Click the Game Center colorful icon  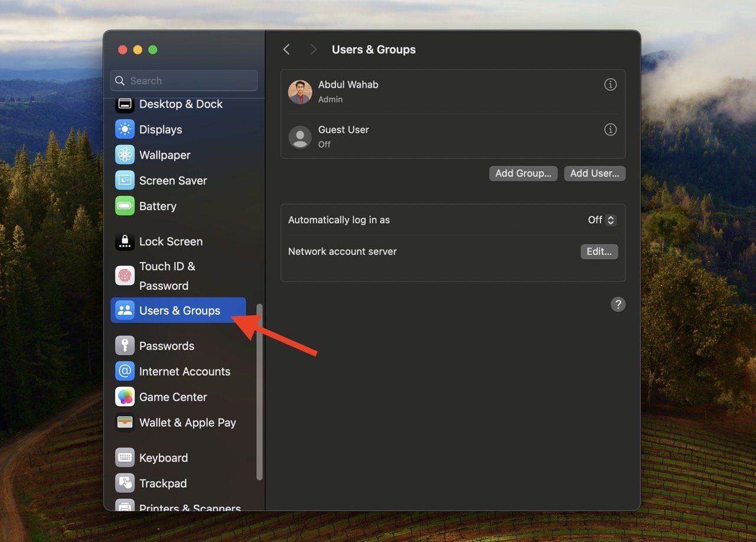point(125,397)
